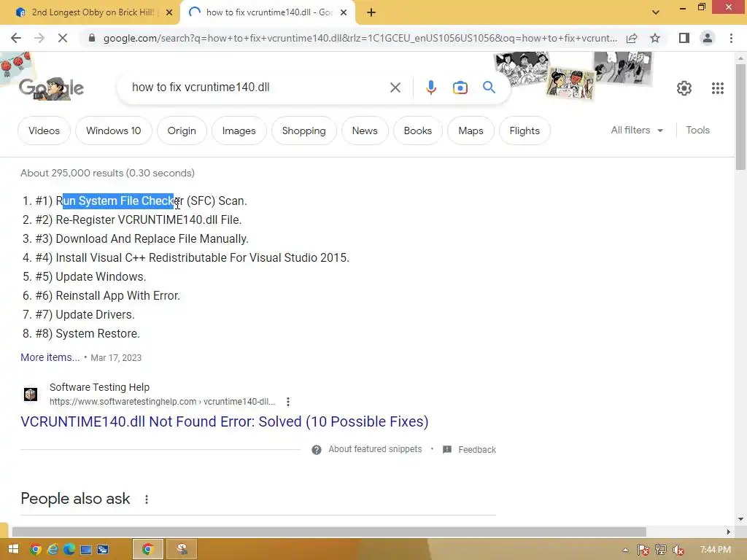Open the Chrome profile avatar
The image size is (747, 560).
click(708, 38)
